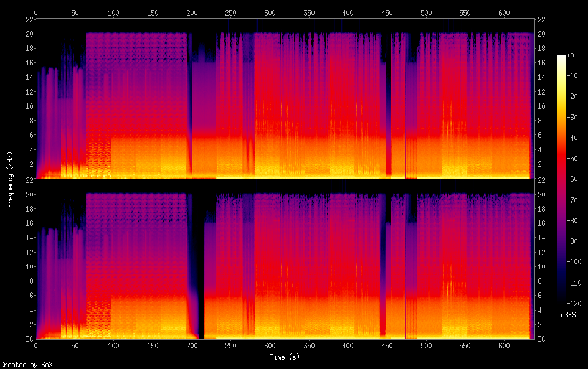588x369 pixels.
Task: Click '400' on the bottom time axis
Action: (348, 346)
